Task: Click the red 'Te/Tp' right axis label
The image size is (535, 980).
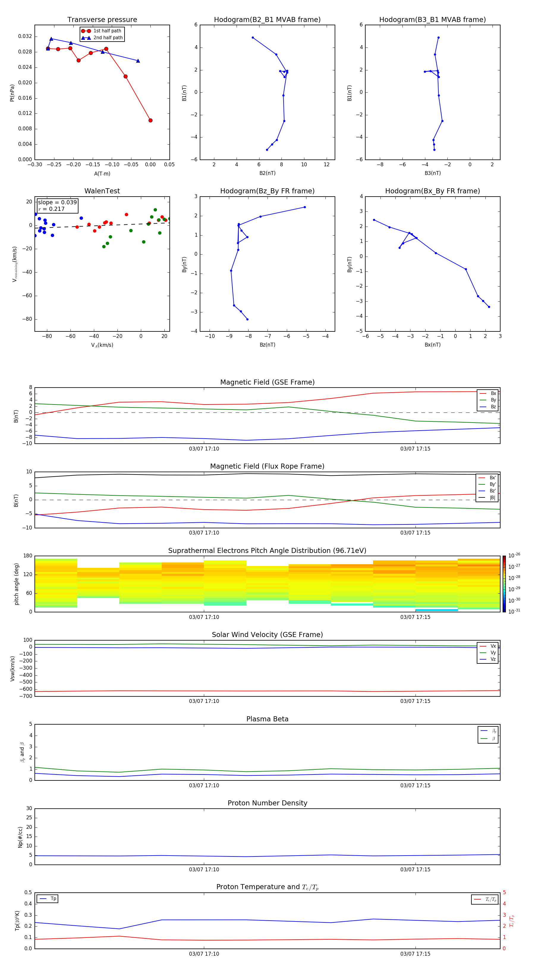Action: [x=512, y=921]
